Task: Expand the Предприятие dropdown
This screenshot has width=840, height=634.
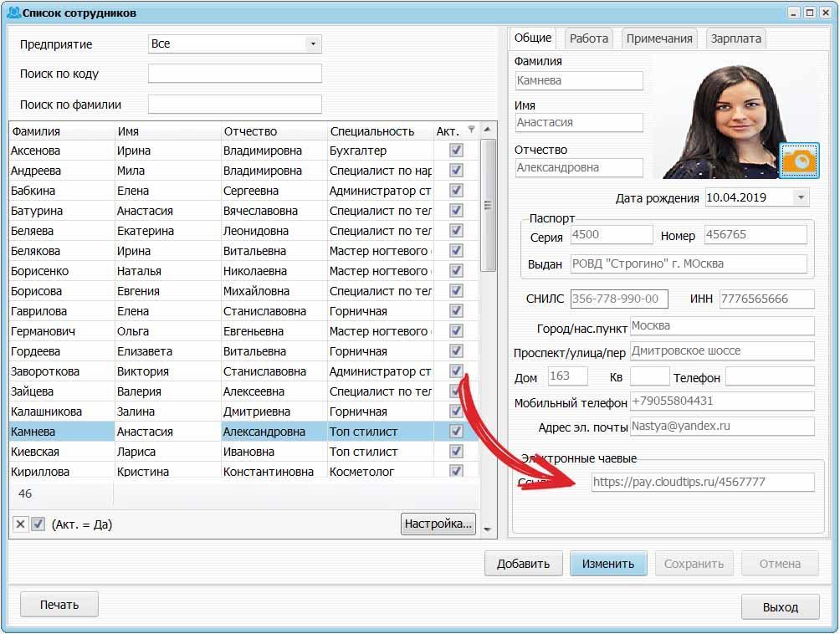Action: coord(313,43)
